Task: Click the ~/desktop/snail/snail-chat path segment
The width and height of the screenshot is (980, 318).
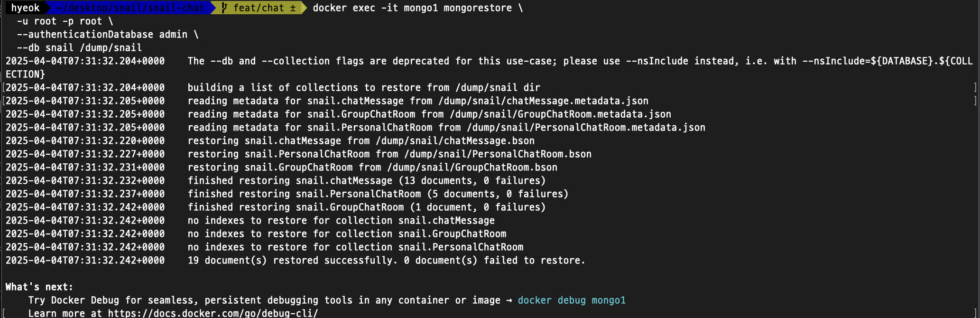Action: (x=130, y=8)
